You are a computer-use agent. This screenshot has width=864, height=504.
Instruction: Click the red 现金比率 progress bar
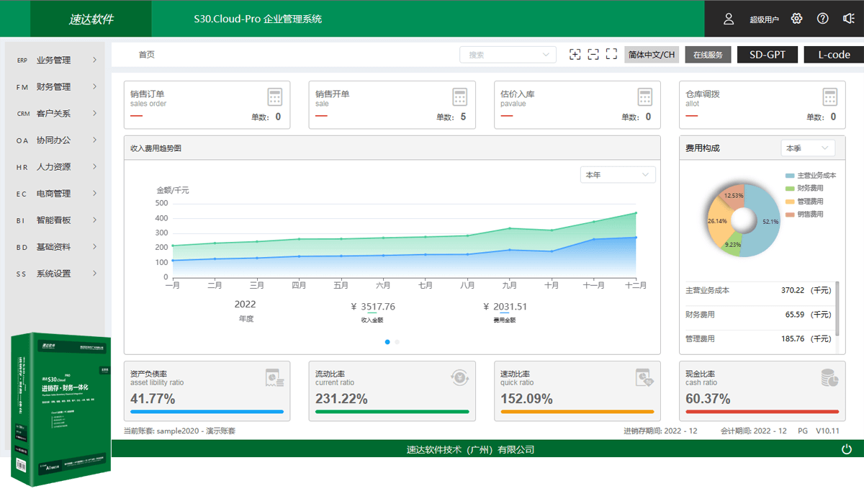(x=762, y=412)
